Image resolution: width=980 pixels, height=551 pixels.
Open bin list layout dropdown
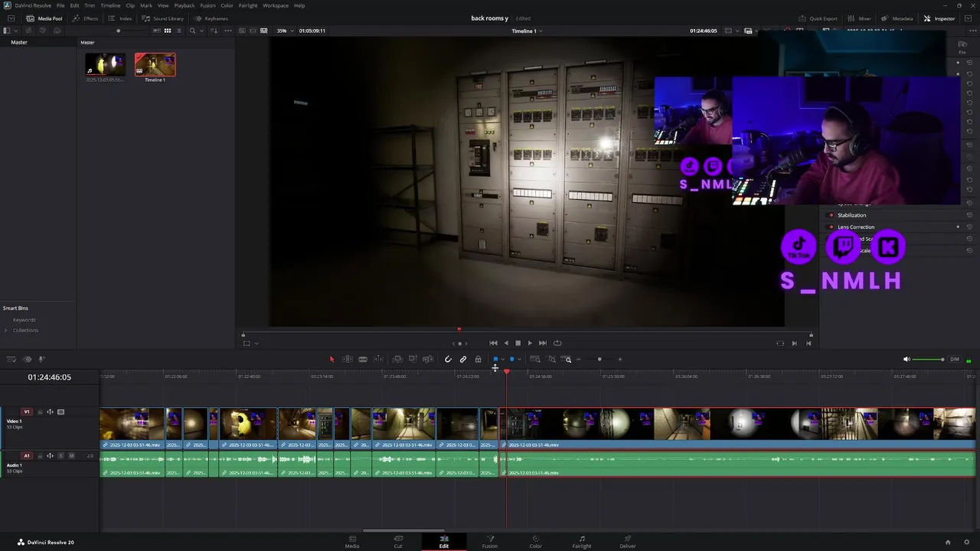point(15,31)
